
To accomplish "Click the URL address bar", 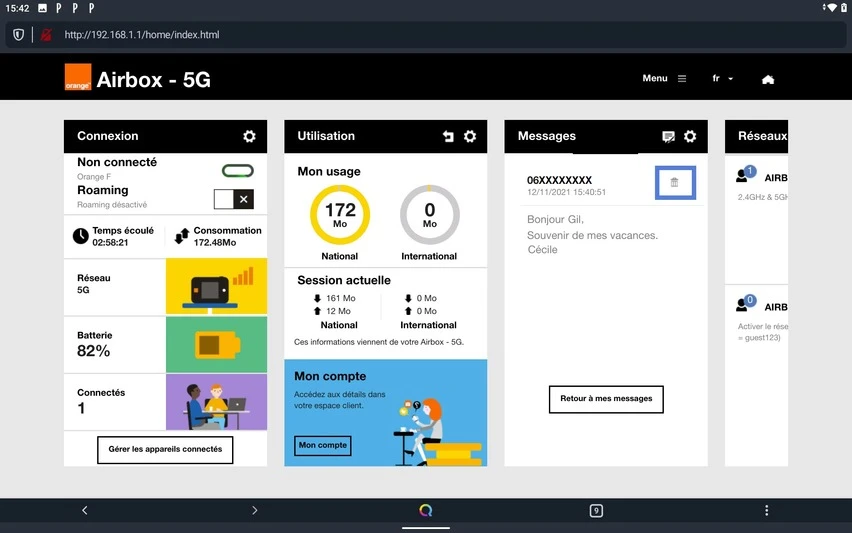I will (x=425, y=35).
